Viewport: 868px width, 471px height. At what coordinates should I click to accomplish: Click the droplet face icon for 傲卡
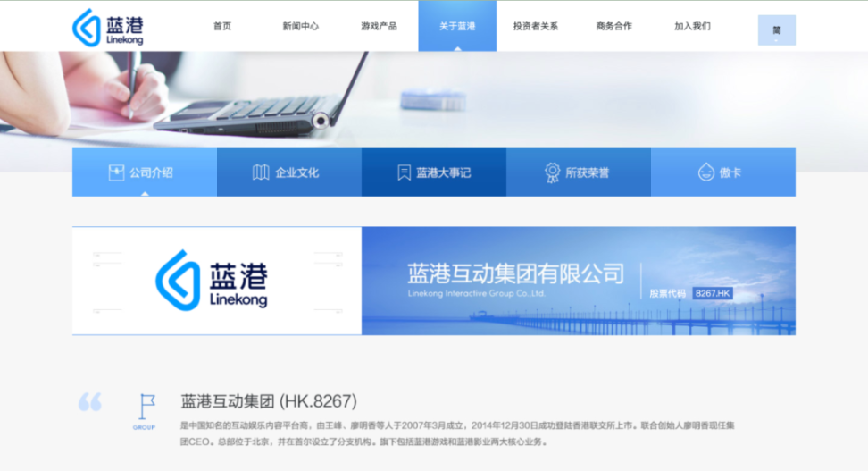click(705, 172)
